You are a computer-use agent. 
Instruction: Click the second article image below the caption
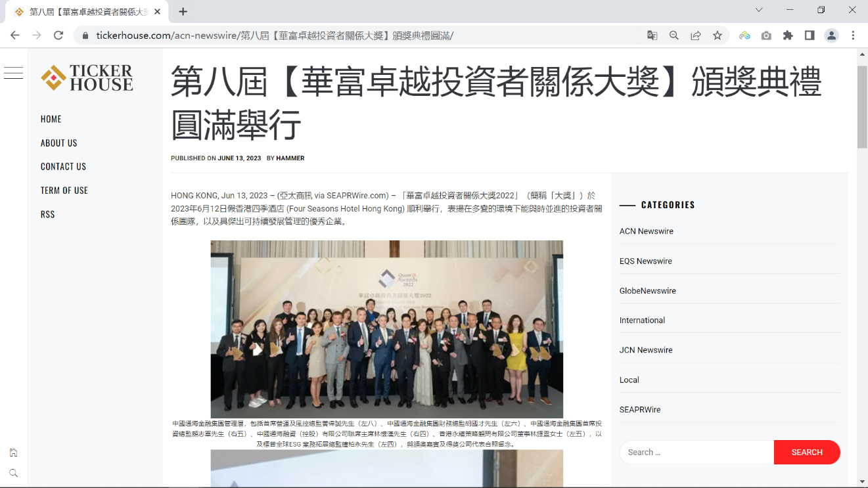(387, 468)
